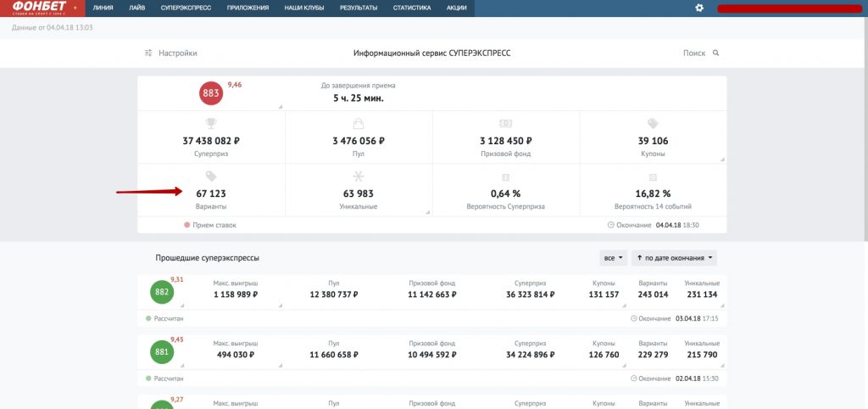Click the Варианты tag icon
The image size is (868, 409).
pyautogui.click(x=211, y=176)
